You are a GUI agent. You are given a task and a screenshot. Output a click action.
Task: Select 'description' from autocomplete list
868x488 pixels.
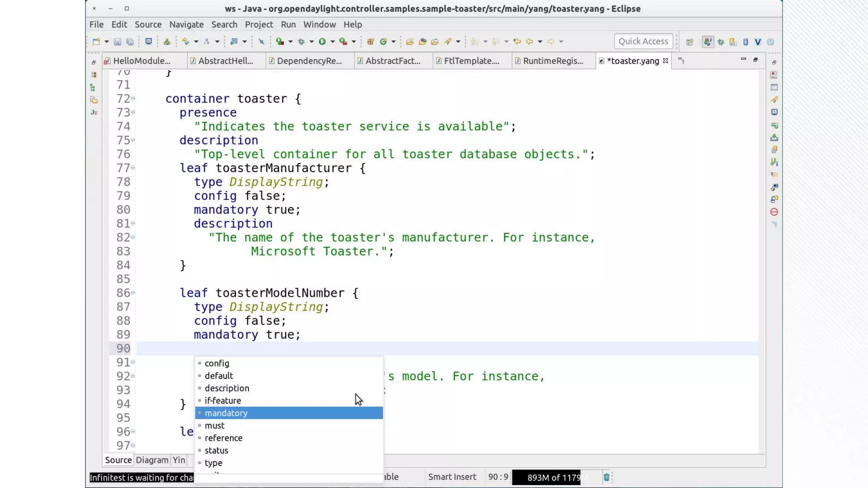[227, 388]
